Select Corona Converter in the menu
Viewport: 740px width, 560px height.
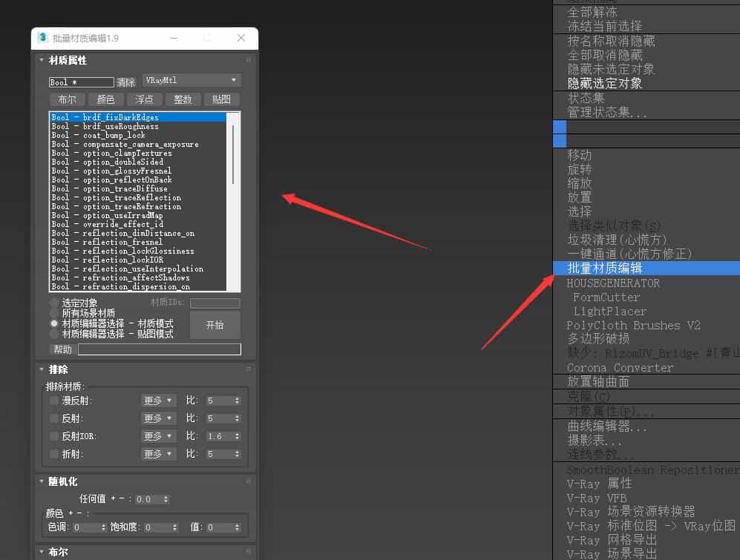click(x=620, y=368)
